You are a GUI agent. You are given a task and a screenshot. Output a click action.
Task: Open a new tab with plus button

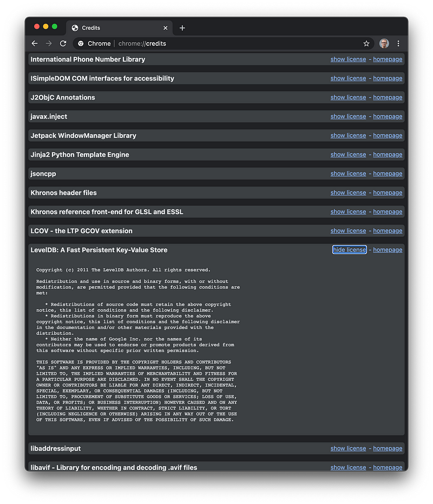[x=182, y=28]
